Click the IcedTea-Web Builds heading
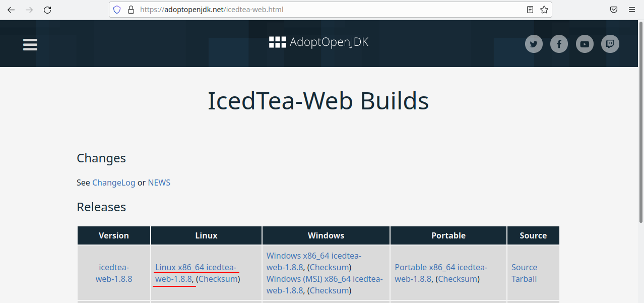The image size is (644, 303). point(318,101)
